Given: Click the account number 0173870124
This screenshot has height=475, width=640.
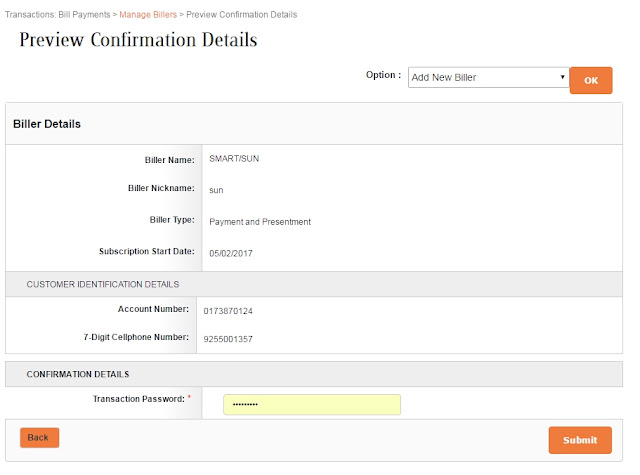Looking at the screenshot, I should (228, 311).
